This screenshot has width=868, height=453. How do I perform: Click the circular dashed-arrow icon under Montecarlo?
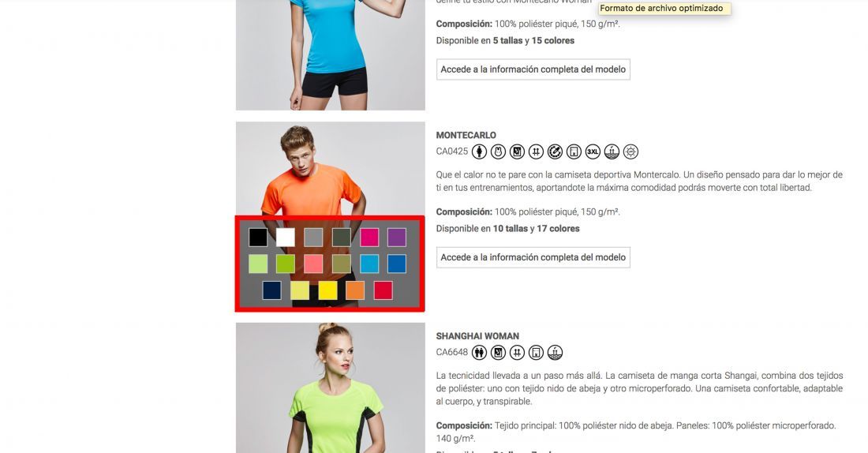coord(555,152)
